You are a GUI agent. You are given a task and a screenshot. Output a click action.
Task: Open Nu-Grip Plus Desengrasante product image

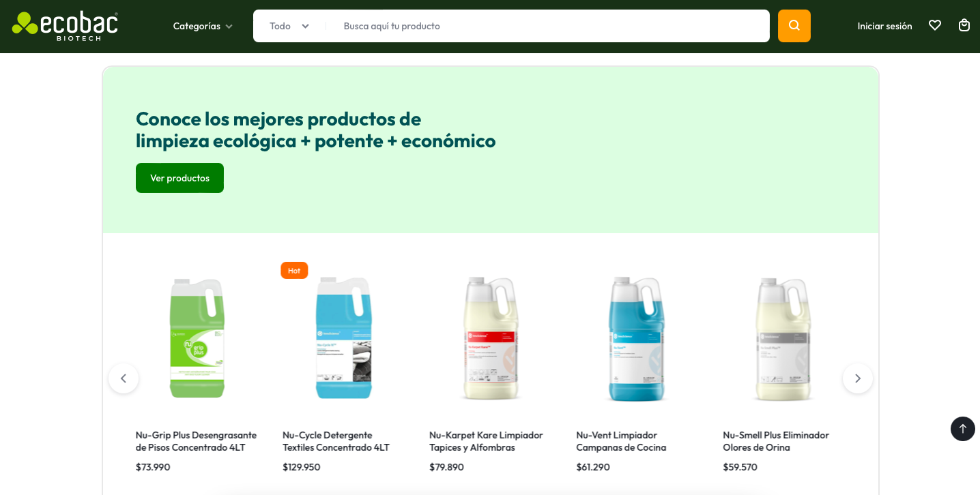(197, 337)
